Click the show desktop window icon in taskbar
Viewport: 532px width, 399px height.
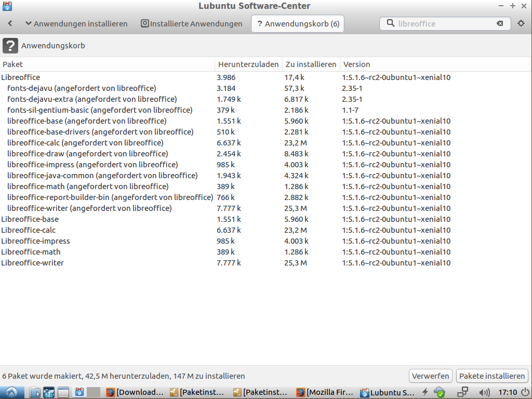[63, 393]
